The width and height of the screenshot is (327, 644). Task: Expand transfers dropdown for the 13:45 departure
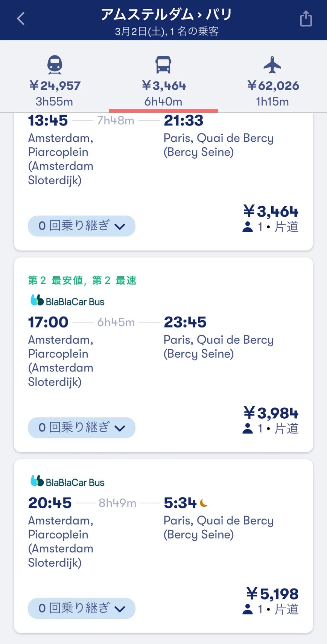[x=82, y=226]
